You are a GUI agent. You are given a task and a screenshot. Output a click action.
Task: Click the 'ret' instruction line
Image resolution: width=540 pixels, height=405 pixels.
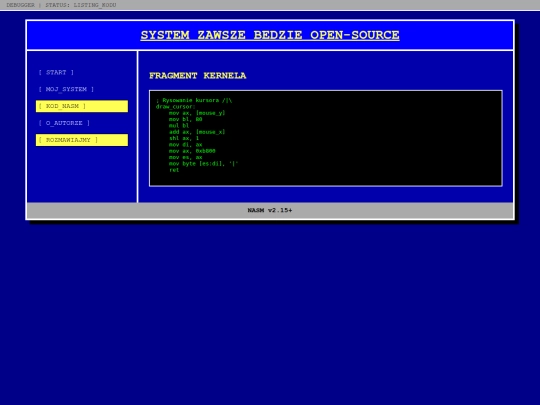coord(174,170)
